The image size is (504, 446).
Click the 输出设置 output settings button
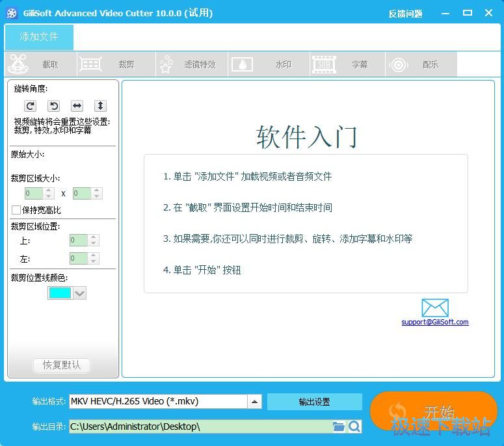tap(314, 402)
